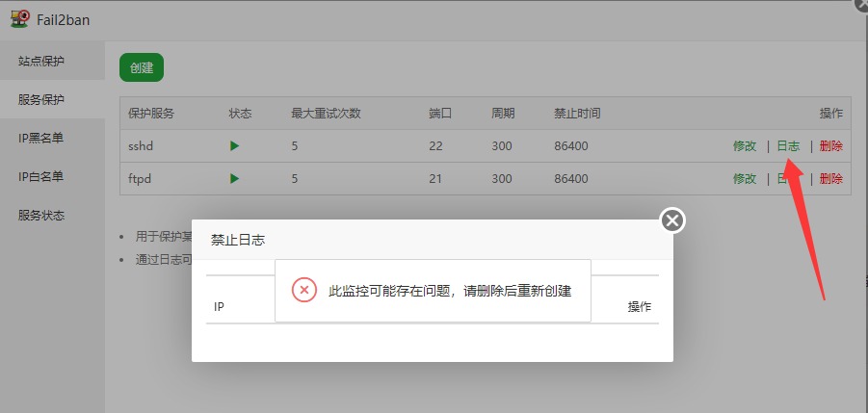This screenshot has width=868, height=413.
Task: Open the IP白名单 tab
Action: pos(52,177)
